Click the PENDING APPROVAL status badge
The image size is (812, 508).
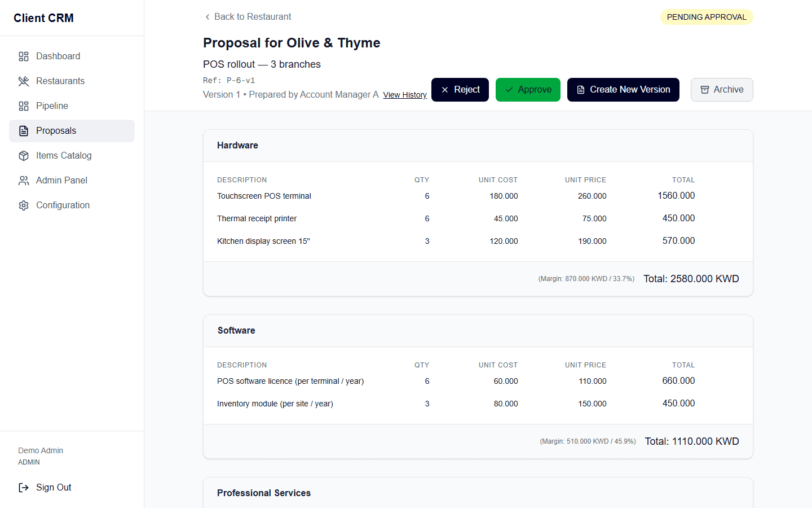pos(707,17)
